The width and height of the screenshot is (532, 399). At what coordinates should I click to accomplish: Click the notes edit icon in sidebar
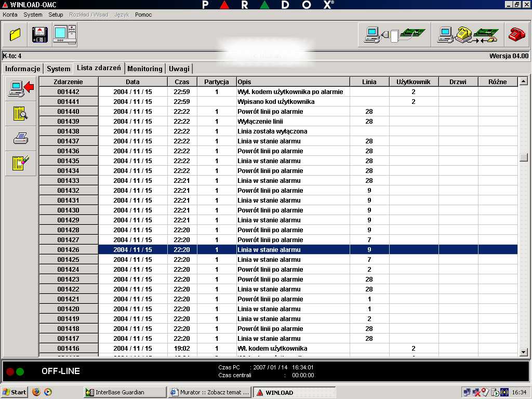coord(21,163)
